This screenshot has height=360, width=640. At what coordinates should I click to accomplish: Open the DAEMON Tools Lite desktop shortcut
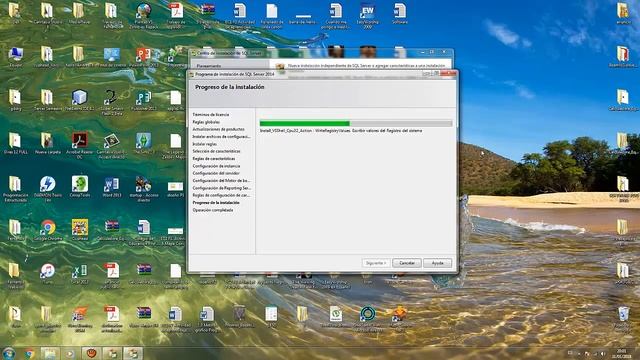[x=48, y=189]
